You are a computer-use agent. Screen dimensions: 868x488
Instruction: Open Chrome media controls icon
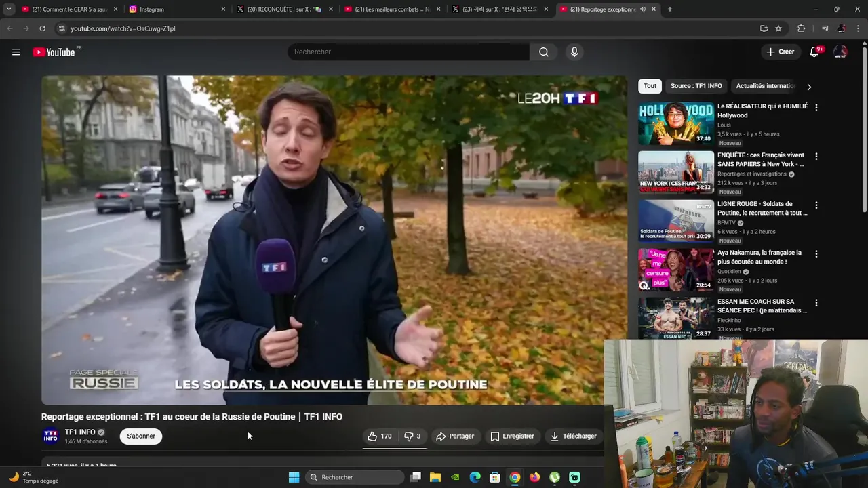click(x=825, y=28)
